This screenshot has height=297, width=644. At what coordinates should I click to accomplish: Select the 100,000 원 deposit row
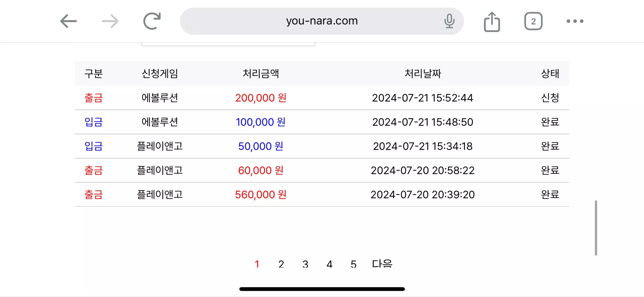click(x=322, y=122)
